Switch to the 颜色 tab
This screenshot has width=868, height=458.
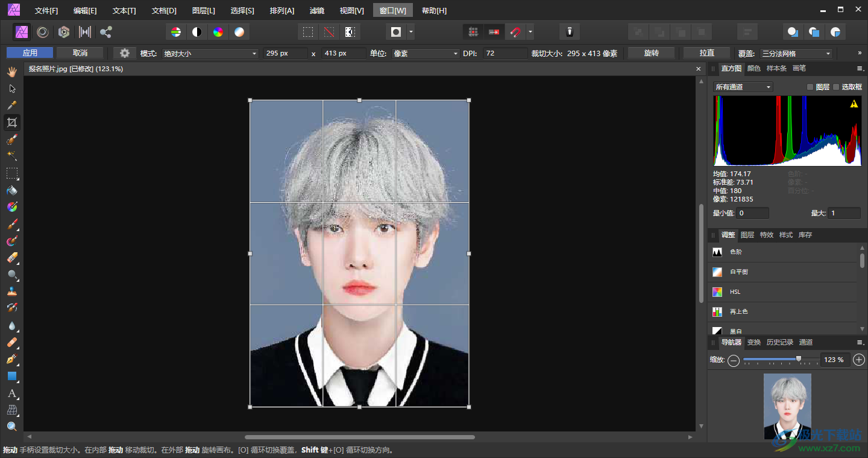click(754, 69)
